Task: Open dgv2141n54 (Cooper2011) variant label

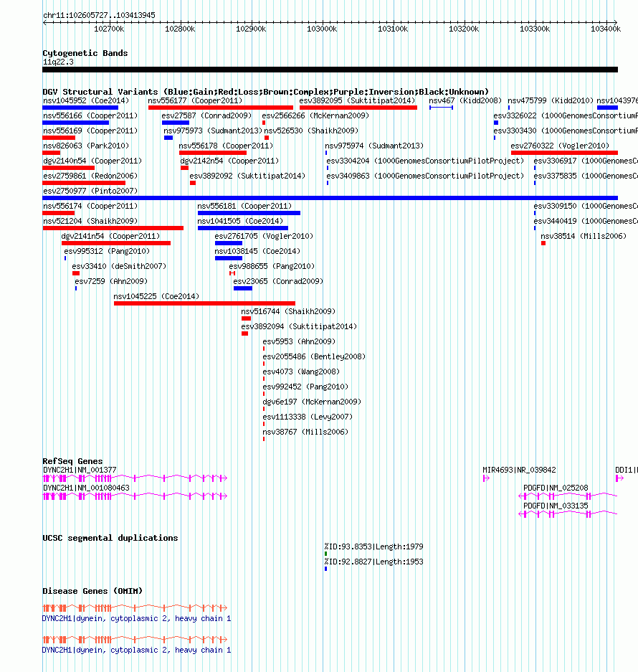Action: point(110,236)
